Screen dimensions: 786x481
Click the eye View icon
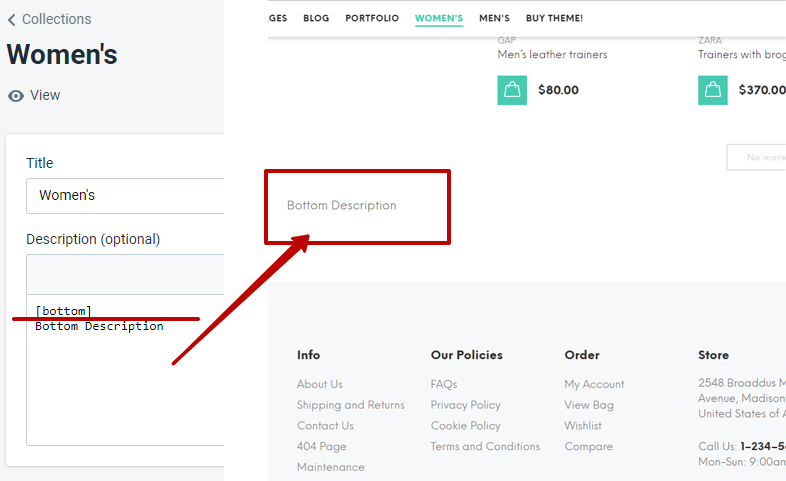point(16,96)
